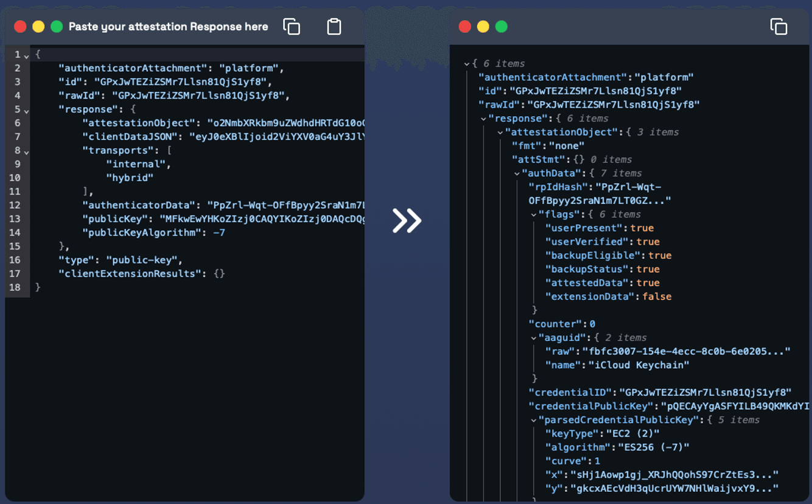Collapse the "attestationObject" node
This screenshot has height=504, width=812.
(x=500, y=132)
